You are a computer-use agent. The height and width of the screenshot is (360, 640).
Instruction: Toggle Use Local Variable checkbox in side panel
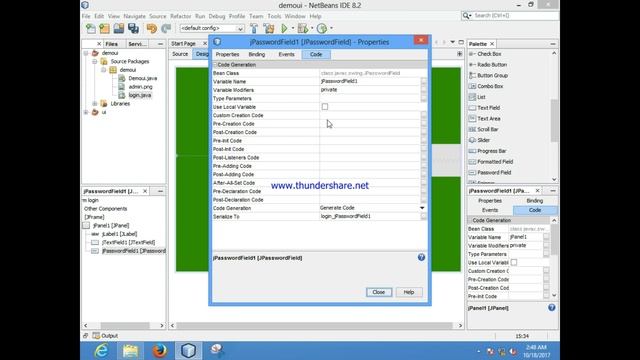click(513, 262)
